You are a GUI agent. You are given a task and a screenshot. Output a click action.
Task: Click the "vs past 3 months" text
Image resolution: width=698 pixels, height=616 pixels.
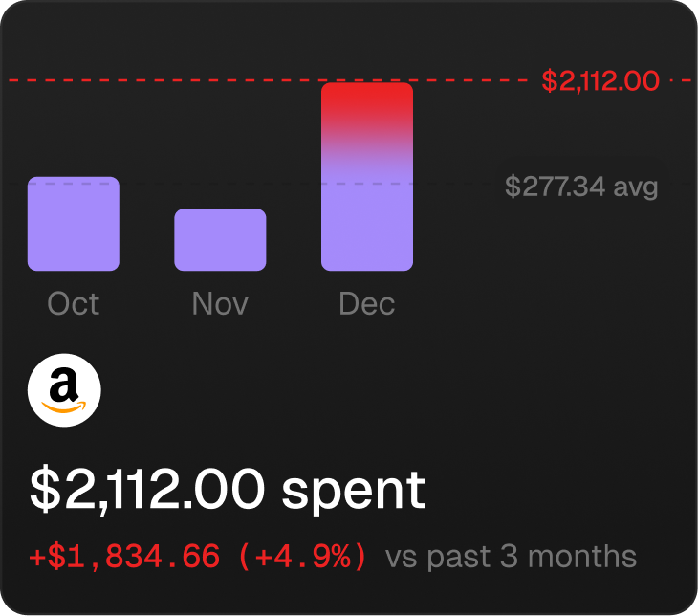point(511,556)
